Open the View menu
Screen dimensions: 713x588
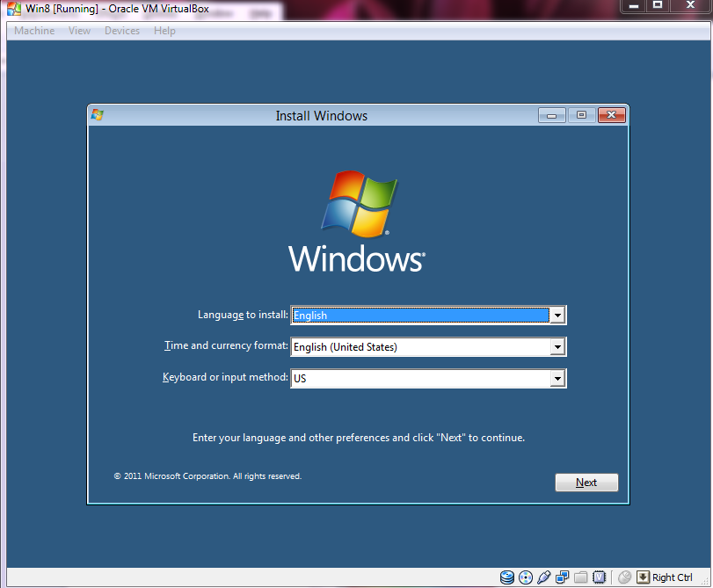(x=80, y=31)
